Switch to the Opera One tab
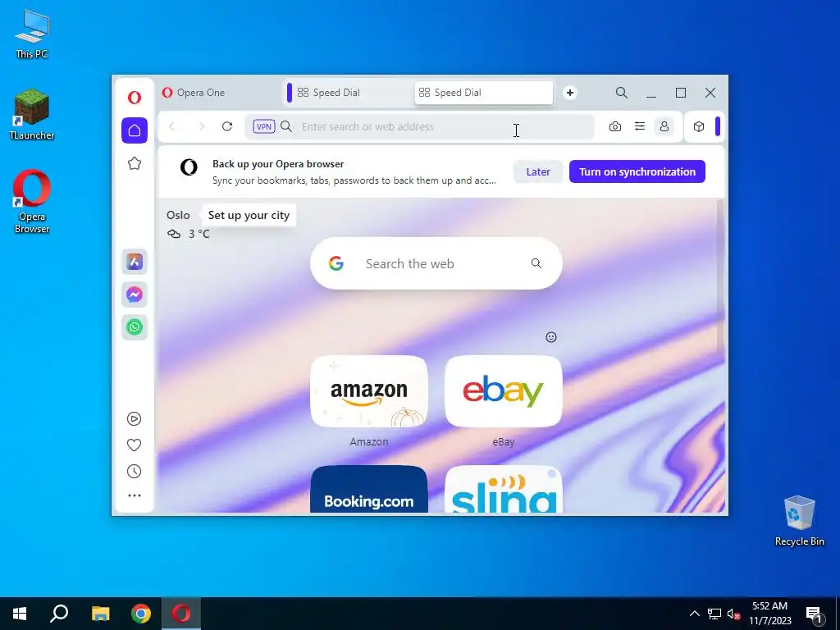Viewport: 840px width, 630px height. click(x=220, y=93)
